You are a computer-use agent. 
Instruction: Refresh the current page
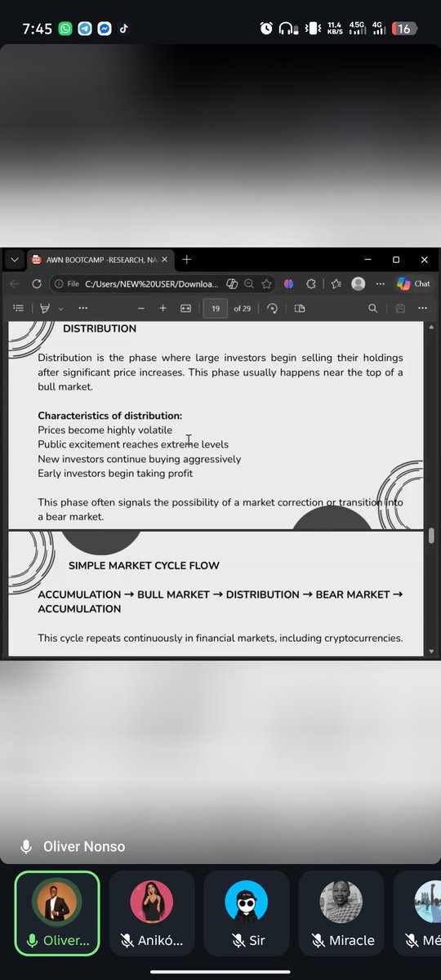click(x=37, y=283)
